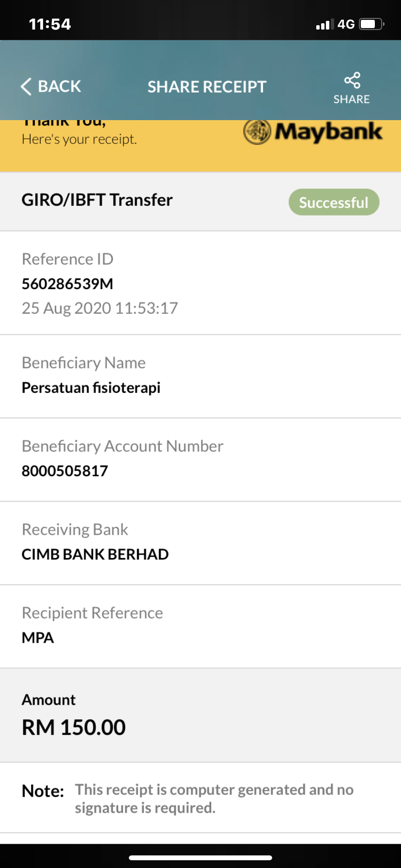The height and width of the screenshot is (868, 401).
Task: Tap reference ID 560286539M
Action: coord(67,284)
